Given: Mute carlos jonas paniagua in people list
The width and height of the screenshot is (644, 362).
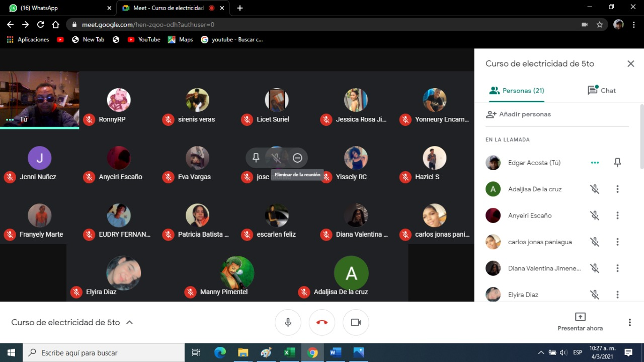Looking at the screenshot, I should (595, 242).
